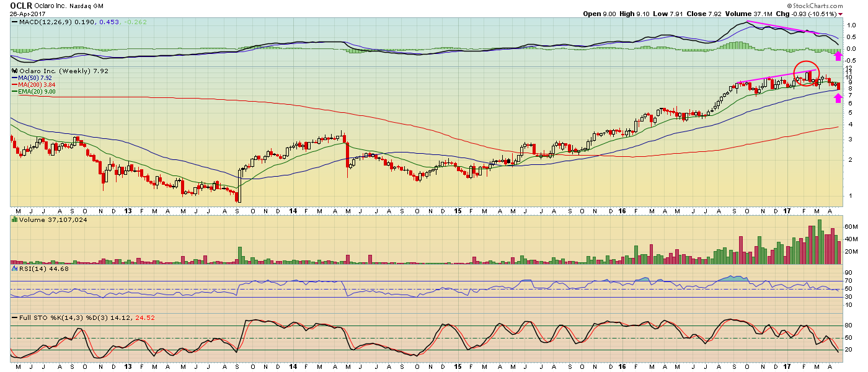Click the '-0.5' label on the MACD scale
The height and width of the screenshot is (372, 868).
[x=850, y=60]
